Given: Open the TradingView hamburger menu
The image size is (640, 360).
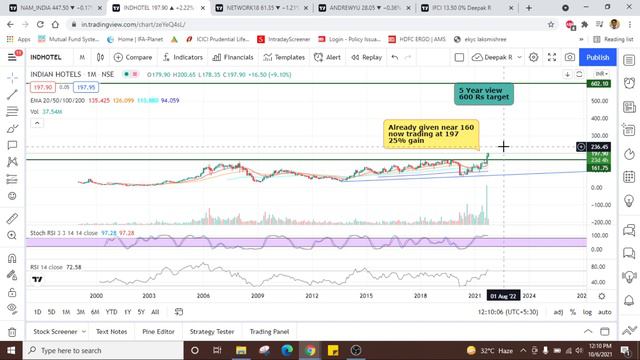Looking at the screenshot, I should [12, 57].
